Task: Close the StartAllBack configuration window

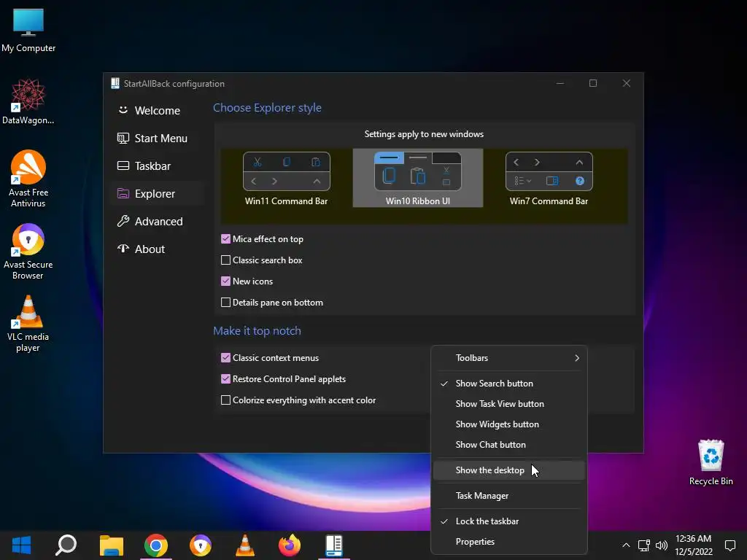Action: coord(627,83)
